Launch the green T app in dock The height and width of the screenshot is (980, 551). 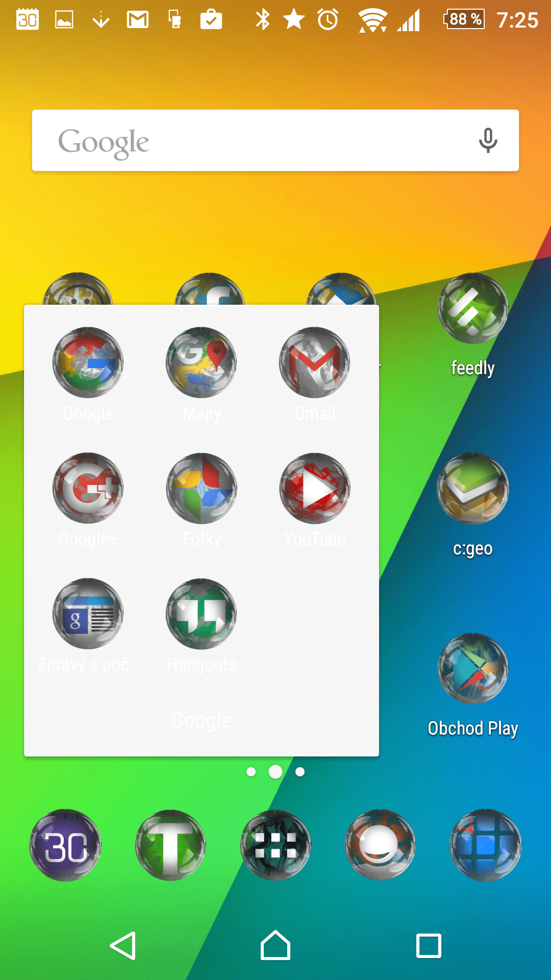coord(170,845)
